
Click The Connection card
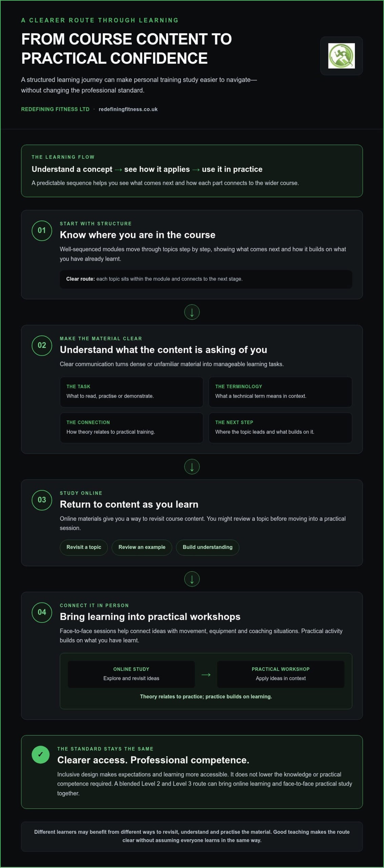(132, 428)
